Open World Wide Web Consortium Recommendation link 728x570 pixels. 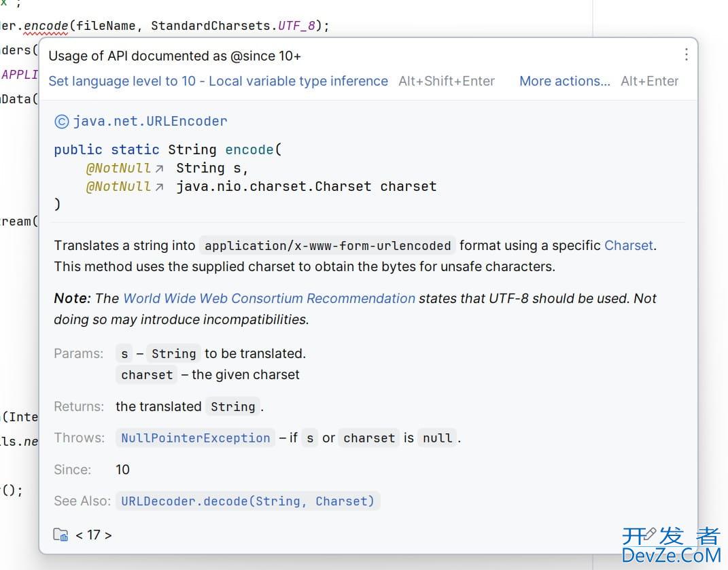pyautogui.click(x=269, y=298)
